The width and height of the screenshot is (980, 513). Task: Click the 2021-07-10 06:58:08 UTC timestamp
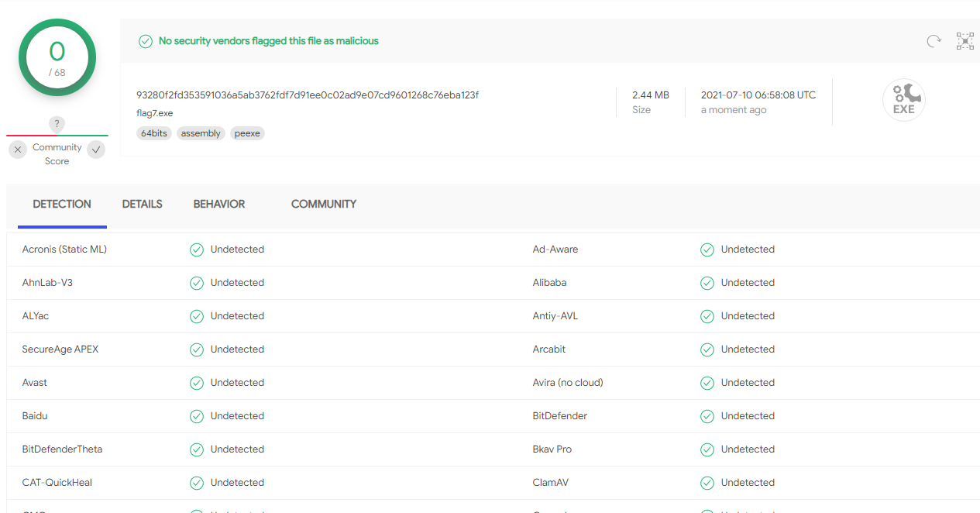758,95
